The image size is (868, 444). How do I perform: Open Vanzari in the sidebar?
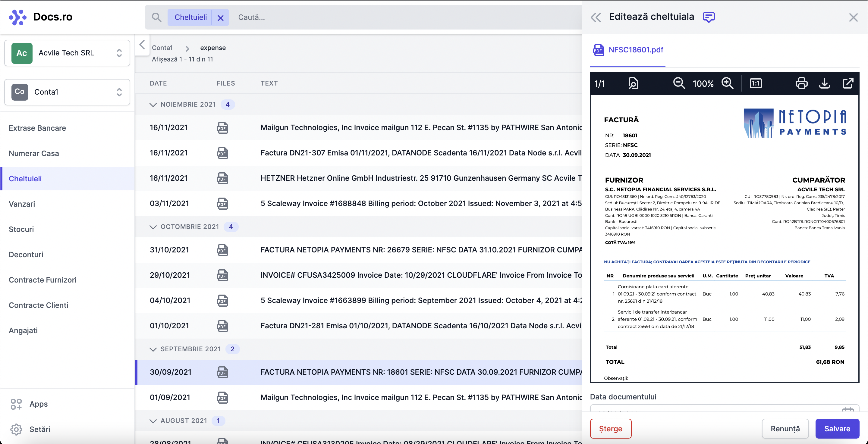(22, 204)
